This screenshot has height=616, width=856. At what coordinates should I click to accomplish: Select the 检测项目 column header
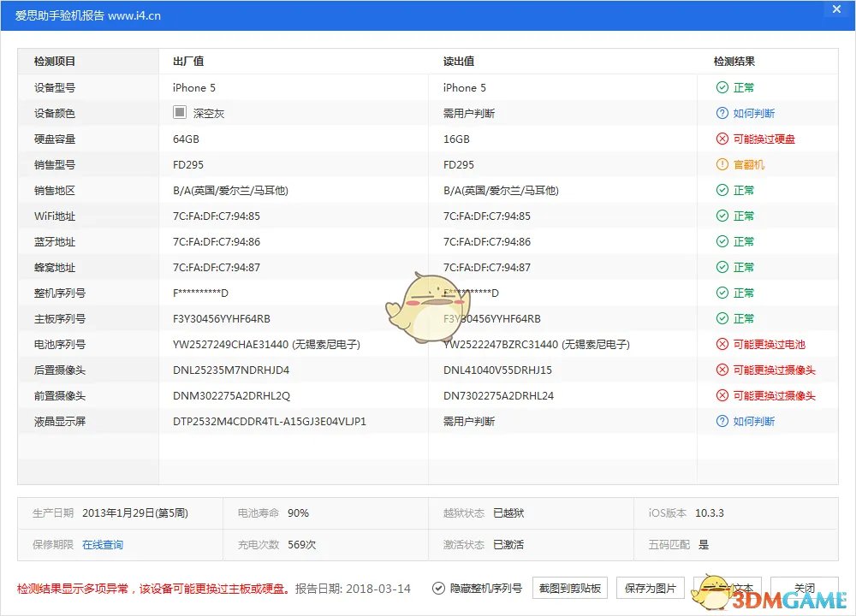pos(54,61)
